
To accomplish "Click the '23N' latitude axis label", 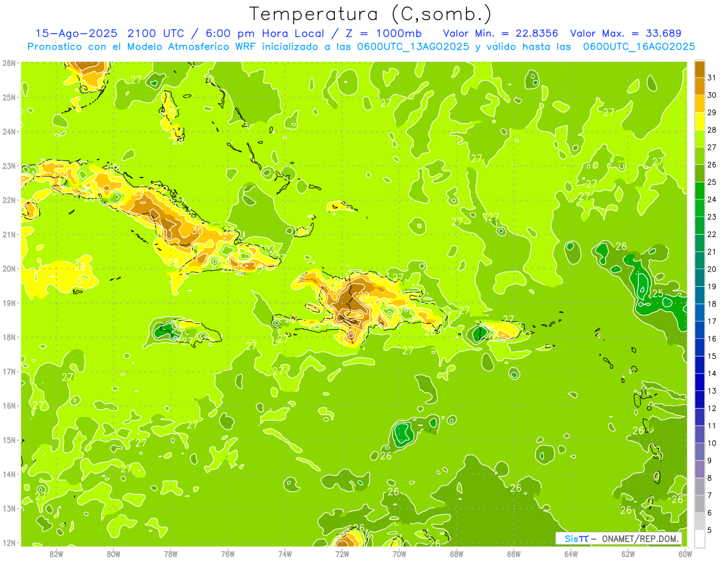I will pyautogui.click(x=9, y=166).
